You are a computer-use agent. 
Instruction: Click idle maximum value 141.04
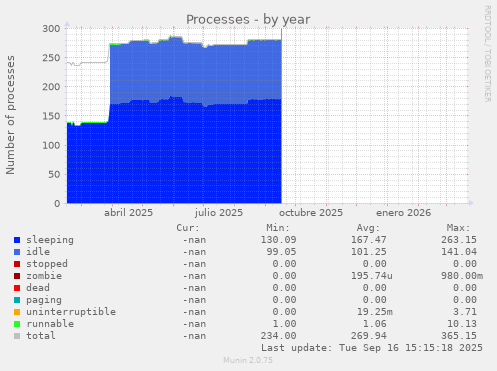coord(459,252)
